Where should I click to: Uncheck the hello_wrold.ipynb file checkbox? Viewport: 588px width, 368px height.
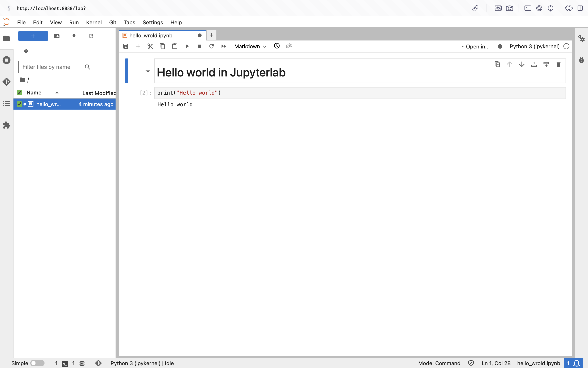coord(19,104)
